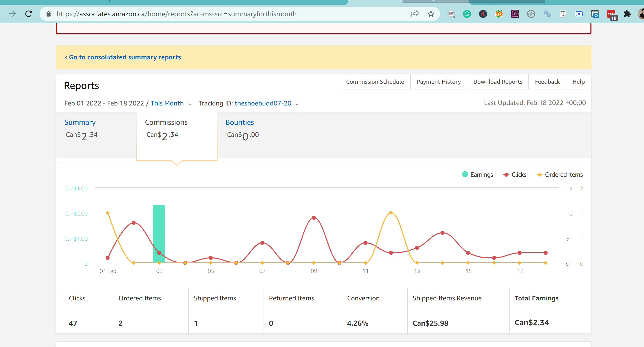This screenshot has width=644, height=347.
Task: Click the Clicks data point on Feb 09
Action: pos(314,218)
